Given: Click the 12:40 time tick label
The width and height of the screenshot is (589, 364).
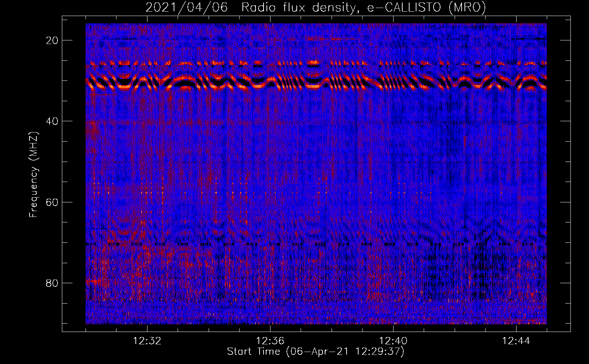Looking at the screenshot, I should 393,341.
